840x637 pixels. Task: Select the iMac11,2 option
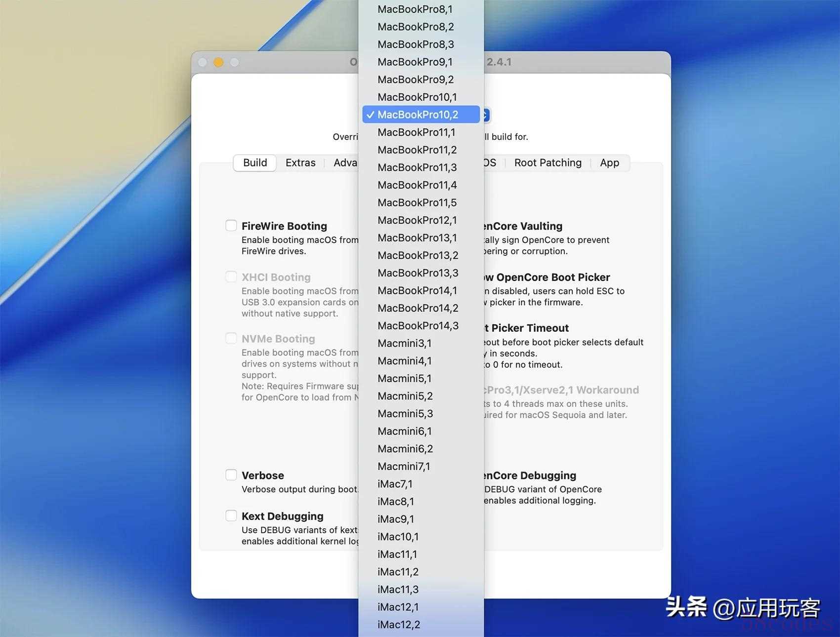tap(421, 572)
